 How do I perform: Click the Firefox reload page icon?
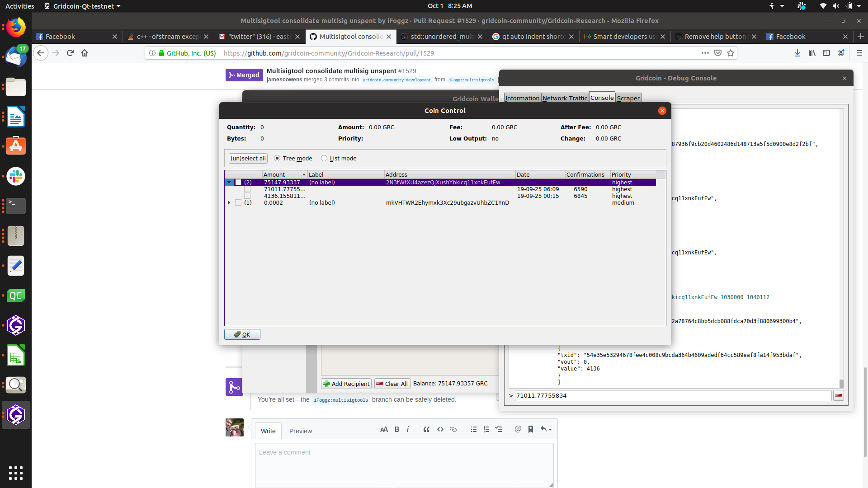[x=70, y=53]
